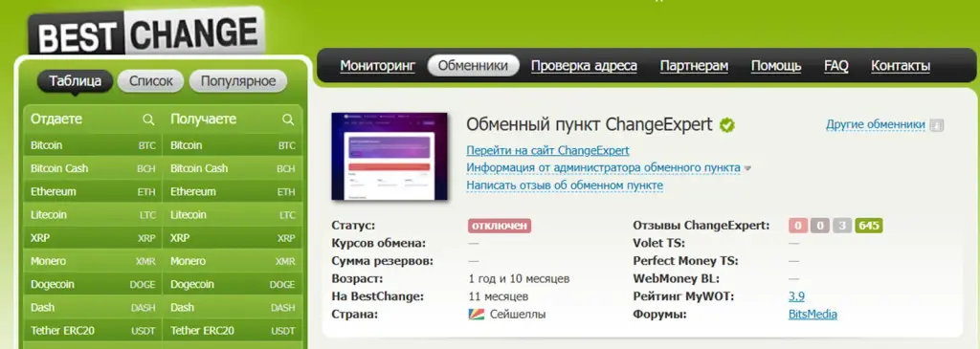Select Bitcoin in the Отдаете column
The width and height of the screenshot is (980, 349).
pos(93,145)
